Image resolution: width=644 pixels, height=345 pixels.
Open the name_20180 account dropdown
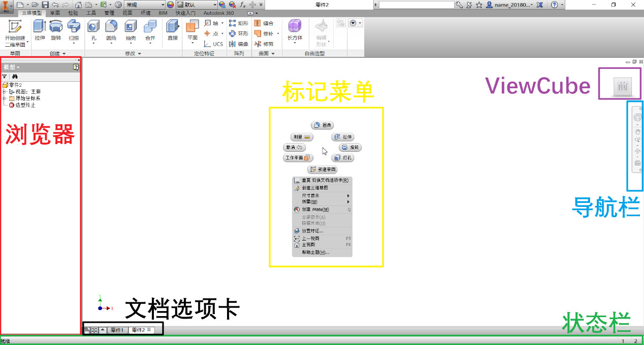coord(510,5)
